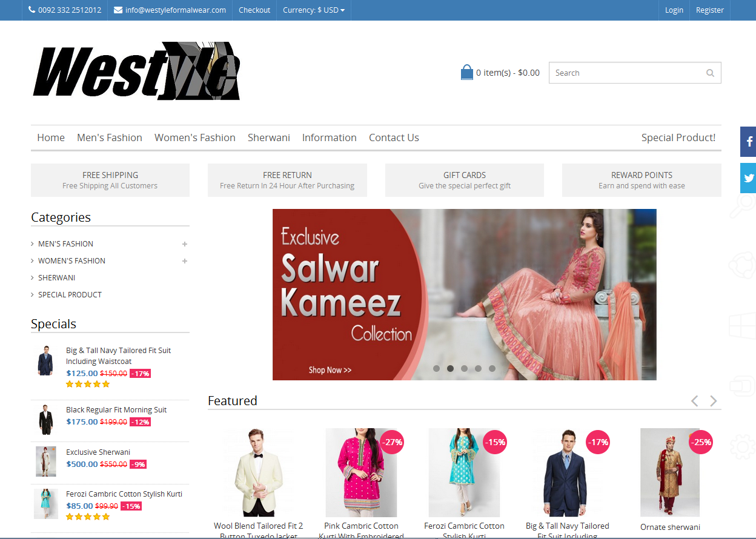This screenshot has width=756, height=539.
Task: Click black morning suit thumbnail in Specials
Action: click(45, 420)
